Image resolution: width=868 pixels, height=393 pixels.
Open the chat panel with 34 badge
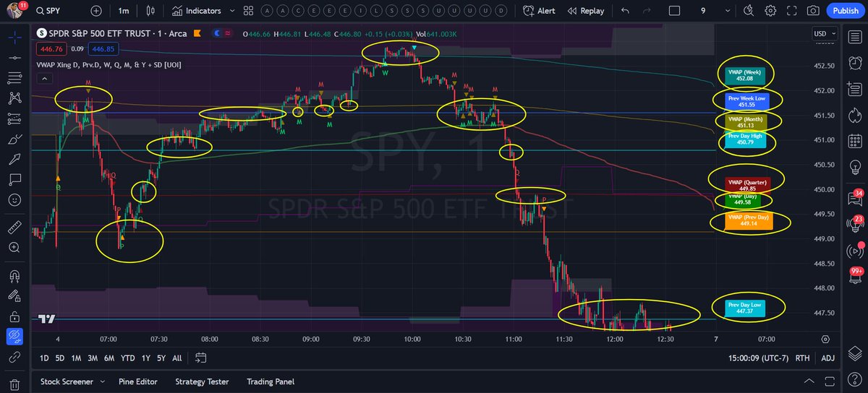[854, 199]
